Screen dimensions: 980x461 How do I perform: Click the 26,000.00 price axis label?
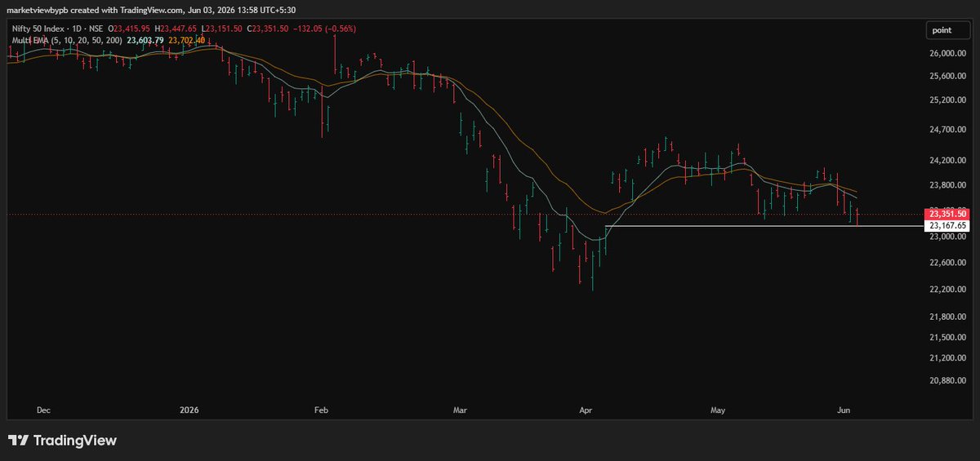947,54
